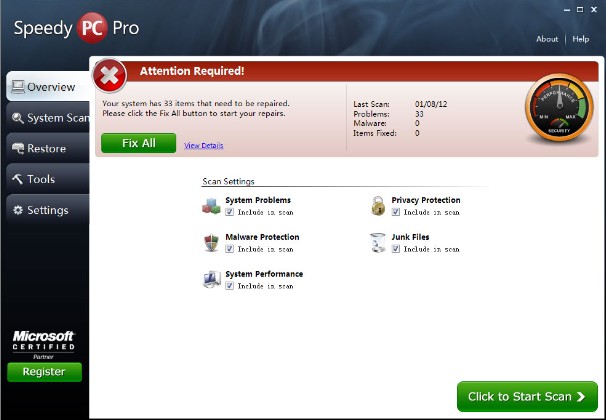Open the Tools sidebar tab

pos(48,179)
